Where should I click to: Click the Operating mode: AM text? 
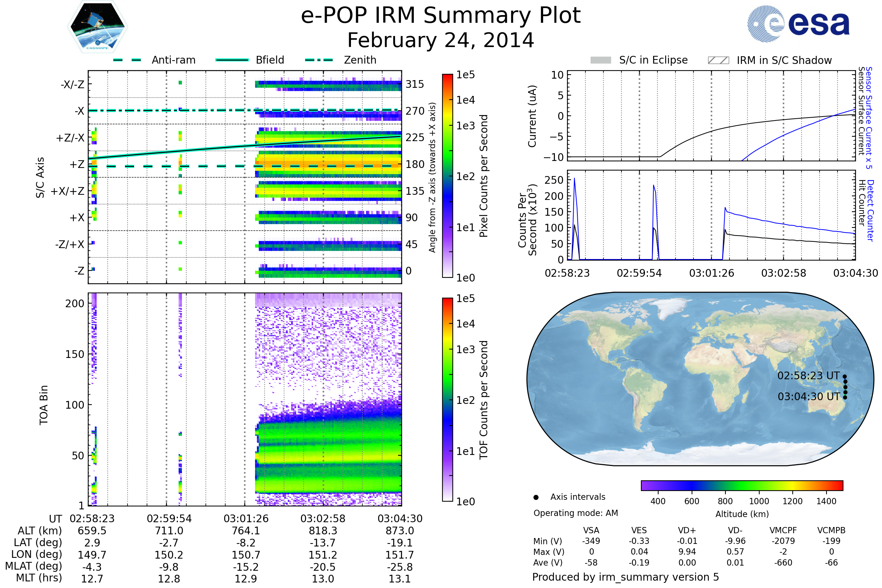pos(576,513)
